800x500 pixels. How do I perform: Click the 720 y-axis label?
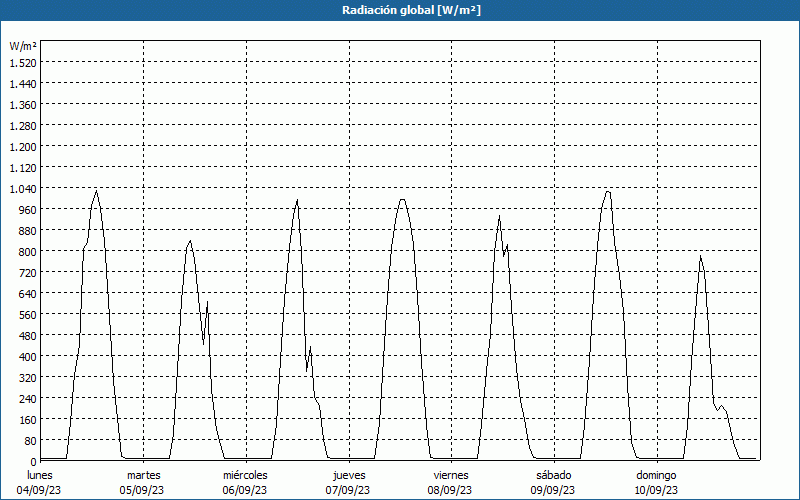pos(28,272)
